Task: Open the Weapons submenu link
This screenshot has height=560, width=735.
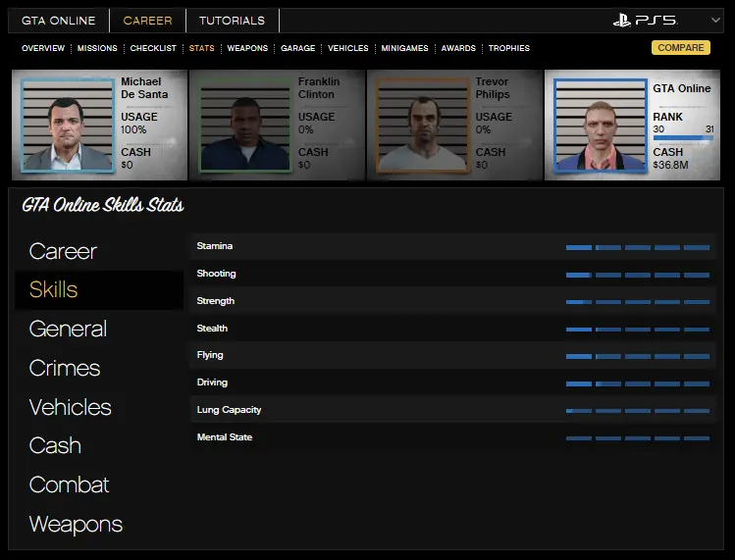Action: pos(247,48)
